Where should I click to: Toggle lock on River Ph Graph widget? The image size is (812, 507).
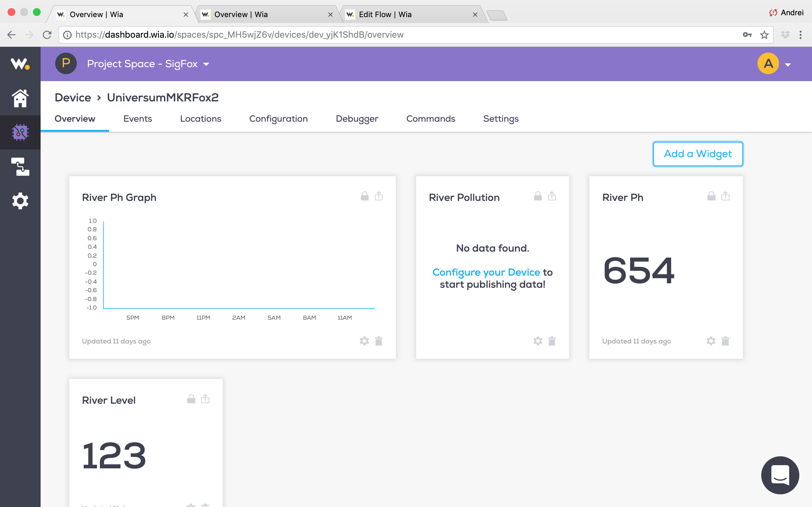364,196
